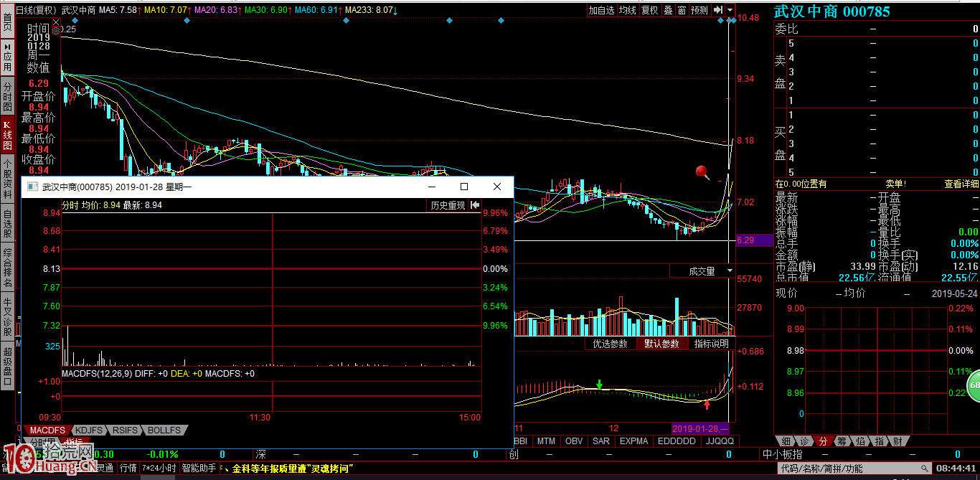Select the EDDDDD indicator tab

[x=677, y=441]
